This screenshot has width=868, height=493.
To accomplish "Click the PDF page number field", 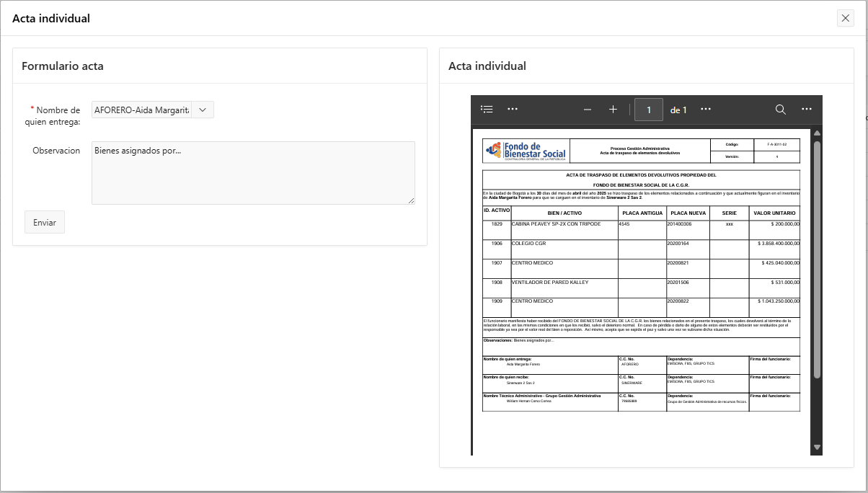I will (x=649, y=110).
